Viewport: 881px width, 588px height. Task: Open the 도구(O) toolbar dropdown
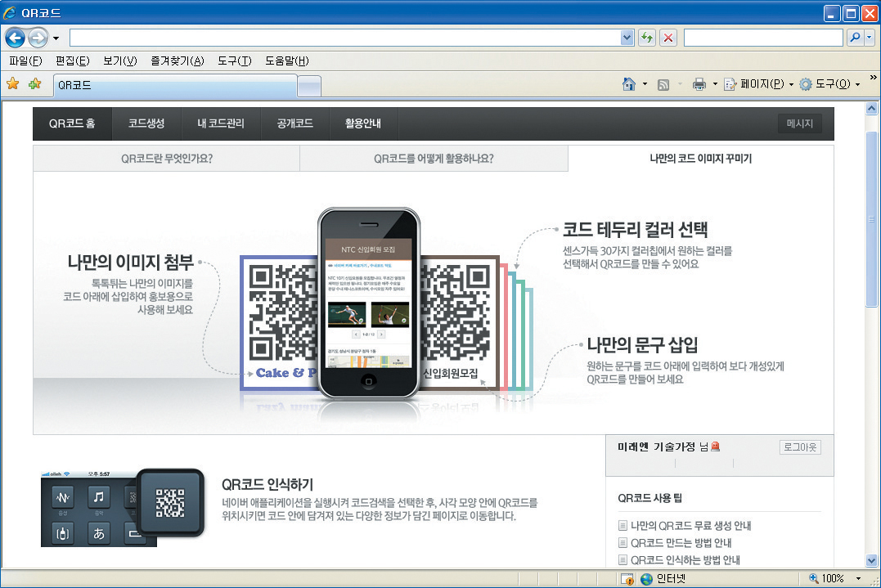point(829,84)
